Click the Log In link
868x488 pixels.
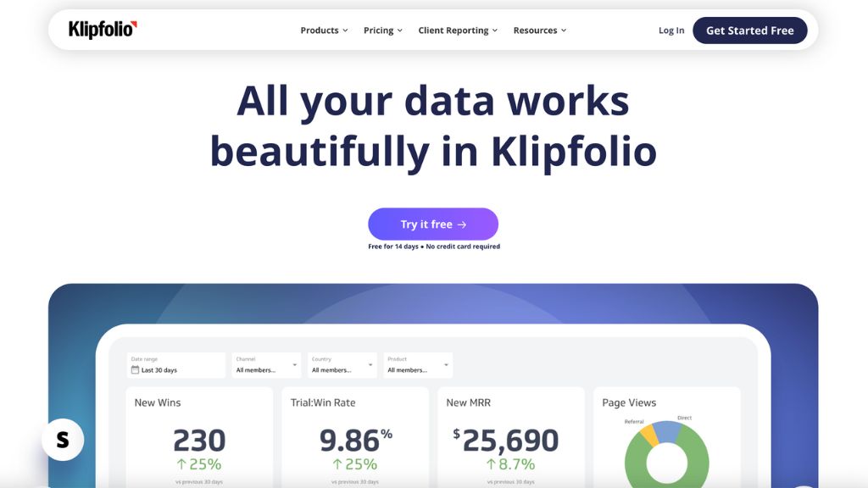pyautogui.click(x=671, y=30)
